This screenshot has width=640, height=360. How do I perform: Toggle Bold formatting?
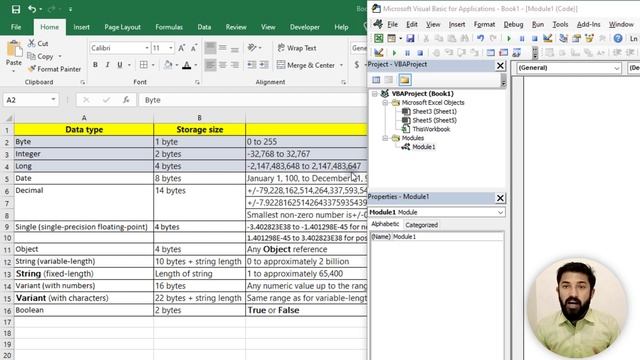point(95,64)
